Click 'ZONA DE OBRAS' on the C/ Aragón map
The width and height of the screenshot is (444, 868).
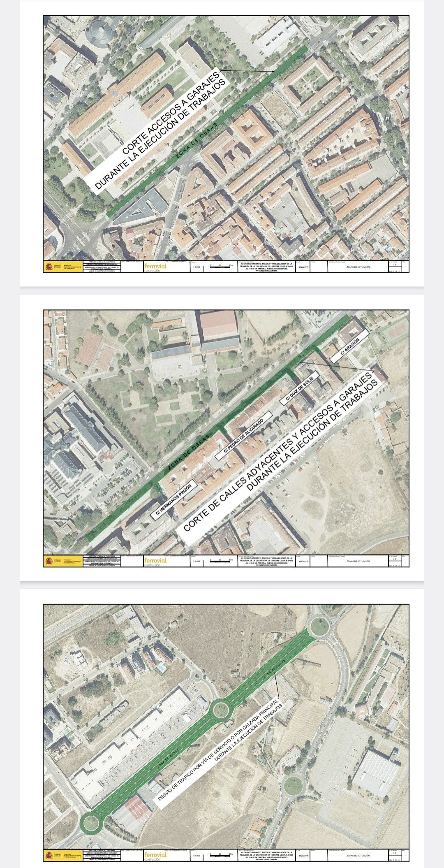[x=189, y=452]
